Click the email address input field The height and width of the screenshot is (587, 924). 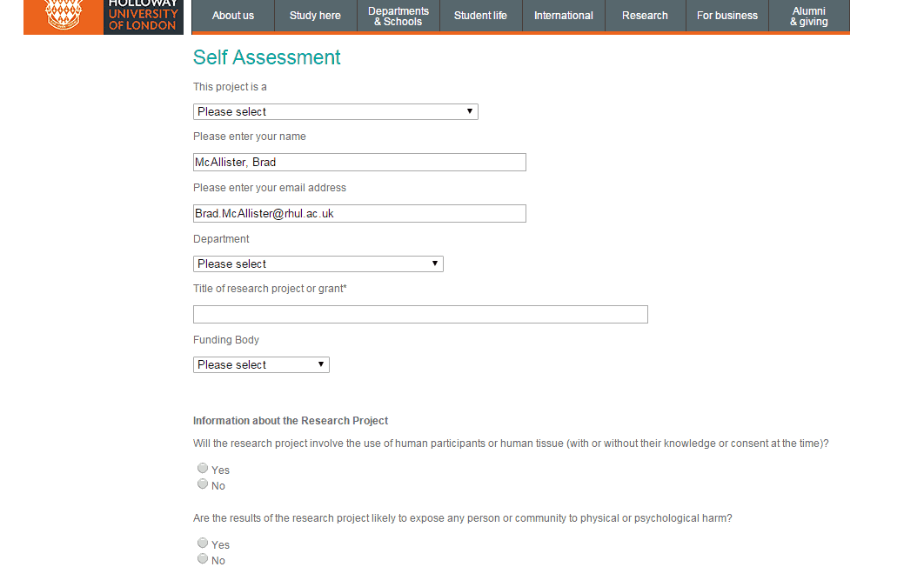(x=359, y=214)
